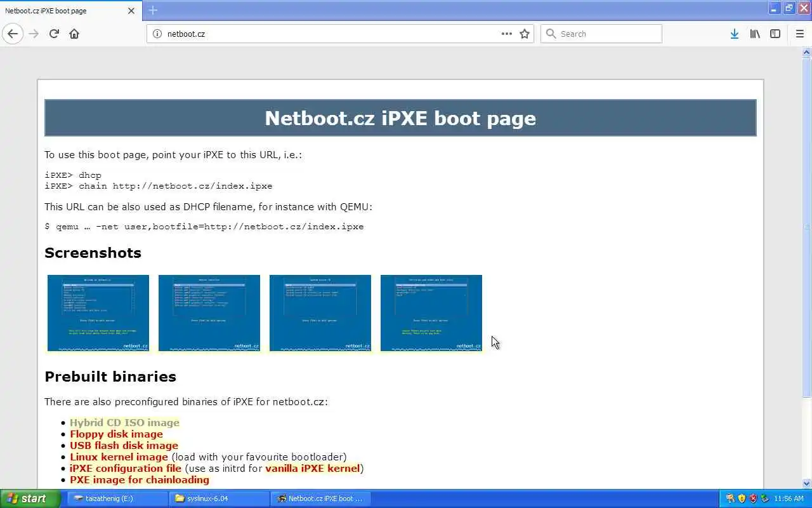Screen dimensions: 812x508
Task: Click the Netboot.cz iPXE boot page heading
Action: tap(400, 118)
